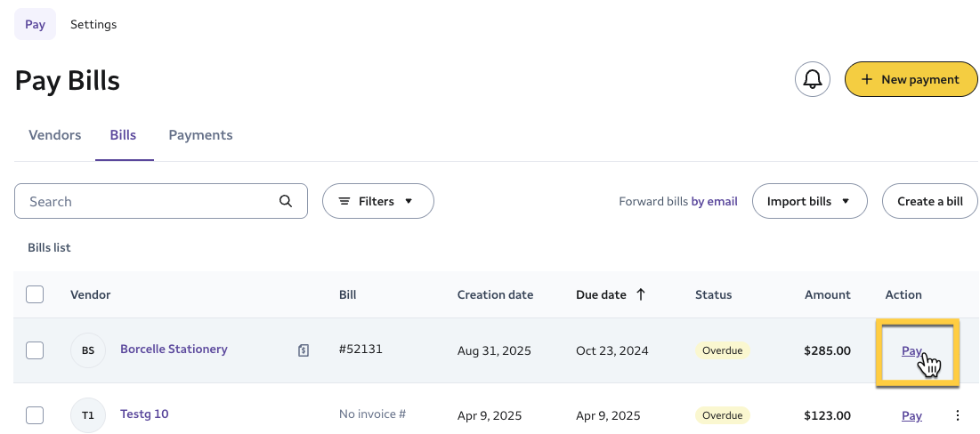The image size is (980, 434).
Task: Select all bills checkbox in header
Action: coord(35,294)
